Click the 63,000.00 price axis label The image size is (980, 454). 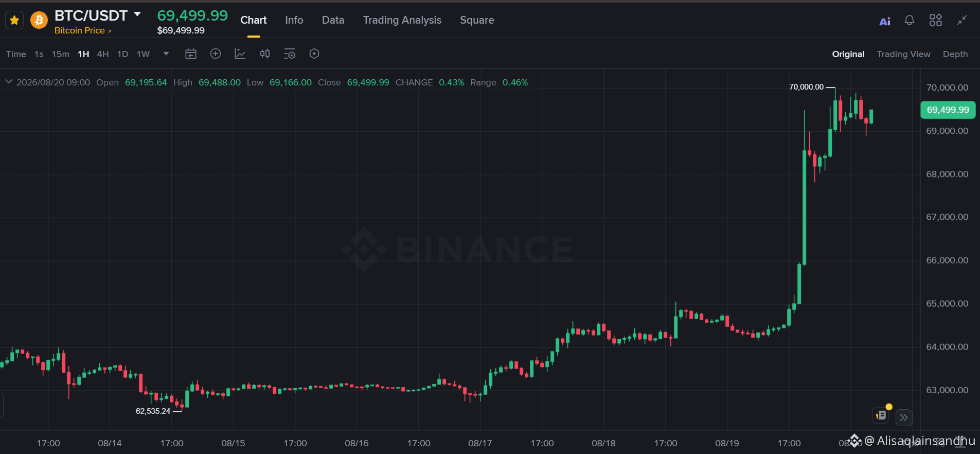coord(947,390)
